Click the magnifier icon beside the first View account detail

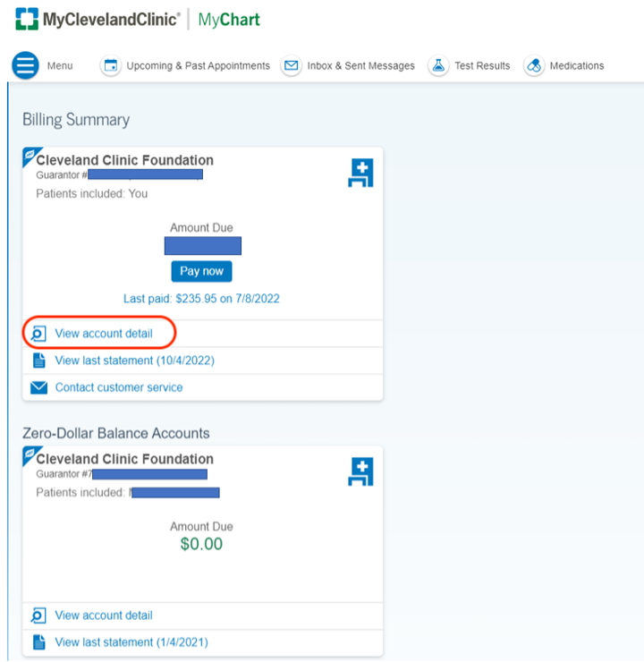pos(38,334)
